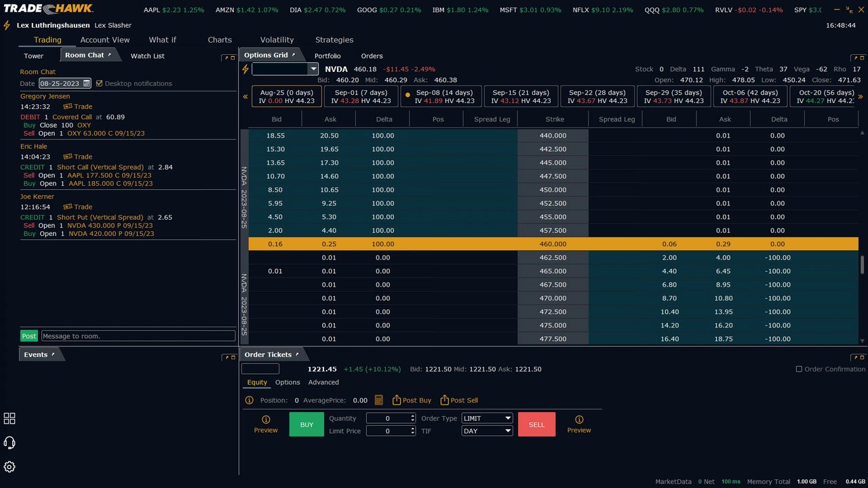This screenshot has height=488, width=868.
Task: Click the 16.40 put bid at the 477.500 strike
Action: click(669, 339)
